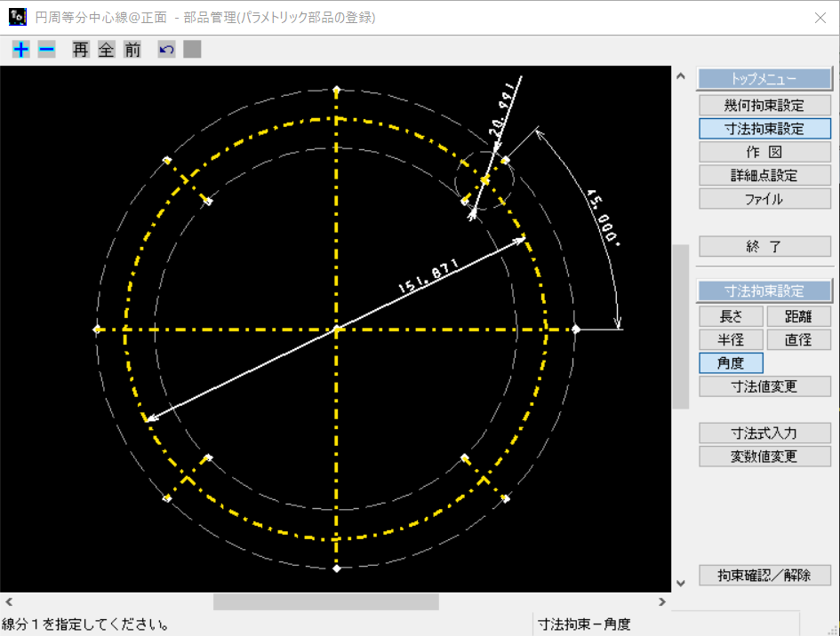840x636 pixels.
Task: Open 詳細点設定 menu item
Action: [x=764, y=176]
